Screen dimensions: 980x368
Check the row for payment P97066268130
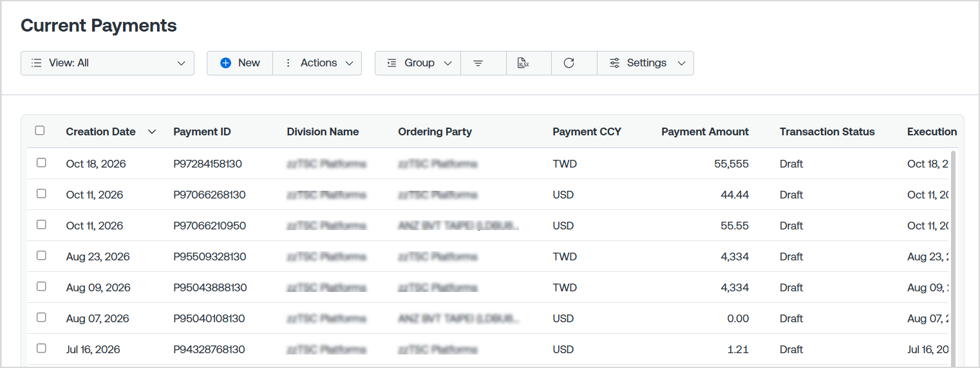[41, 193]
